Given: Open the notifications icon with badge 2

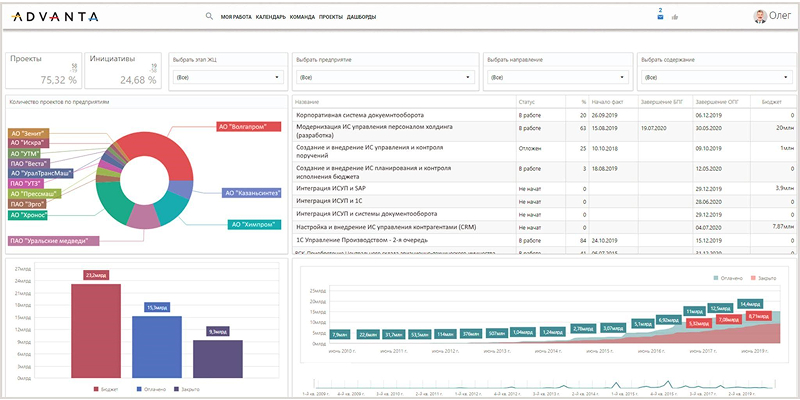Looking at the screenshot, I should pos(660,15).
